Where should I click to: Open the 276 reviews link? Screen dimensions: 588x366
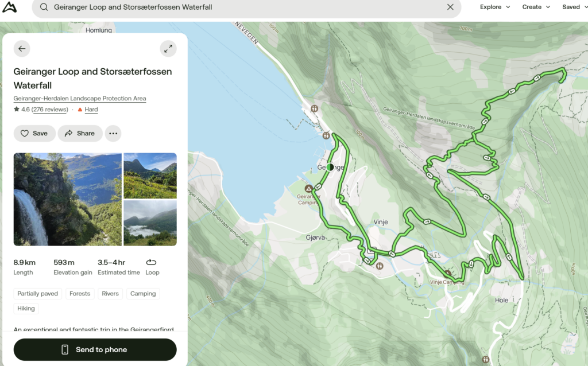(x=50, y=110)
